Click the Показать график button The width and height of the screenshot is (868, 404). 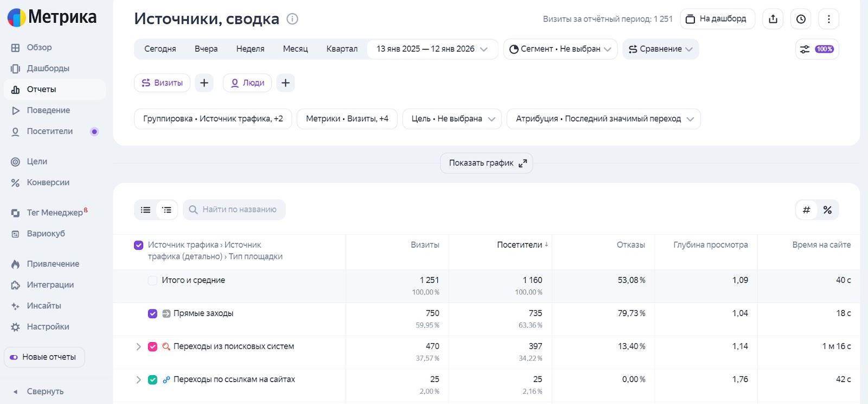[x=486, y=163]
